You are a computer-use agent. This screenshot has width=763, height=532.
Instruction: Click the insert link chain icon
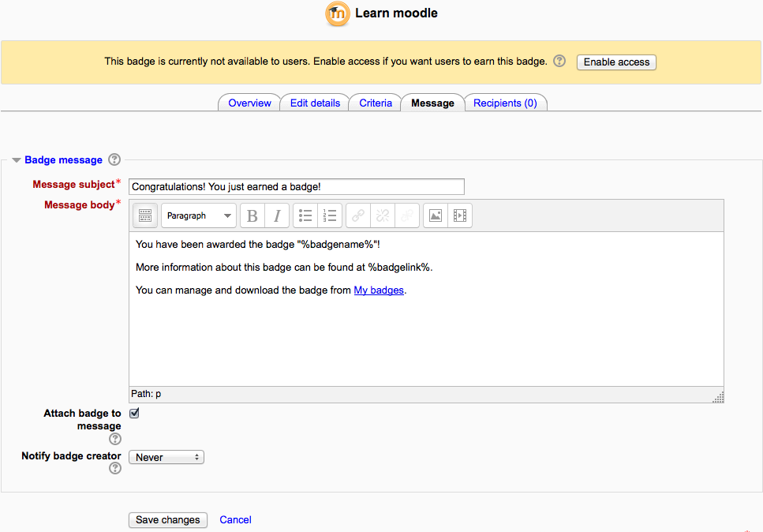click(x=358, y=215)
